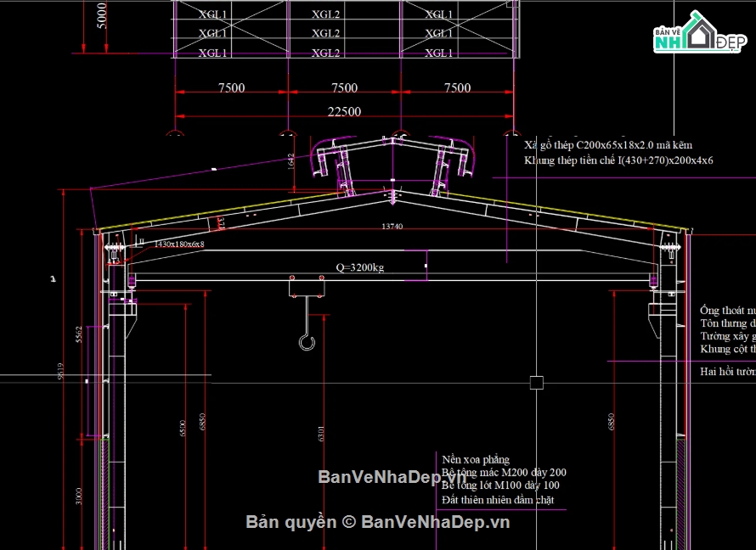This screenshot has height=550, width=756.
Task: Select the 'Xà gồ thép C200x65x18x2.0' note
Action: (x=608, y=145)
